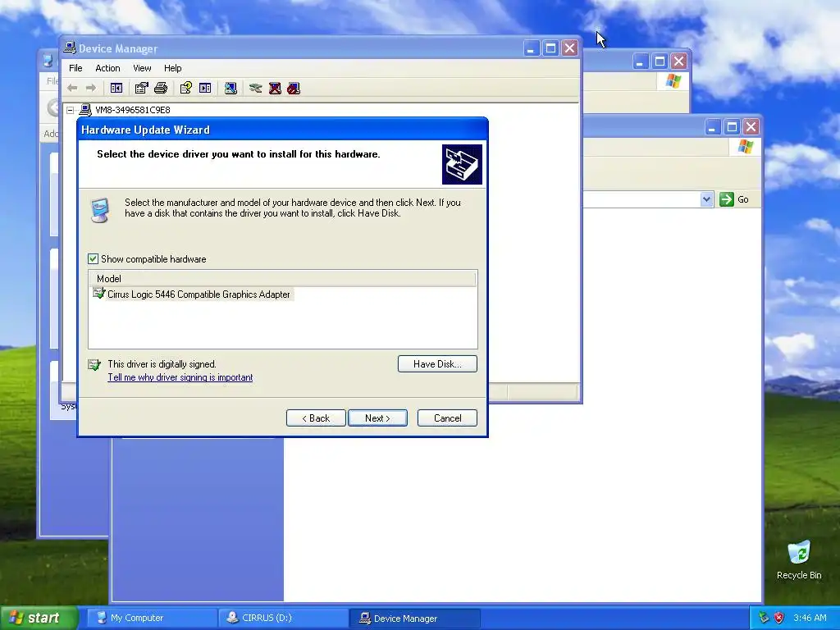Click the Help icon with question mark

click(186, 88)
